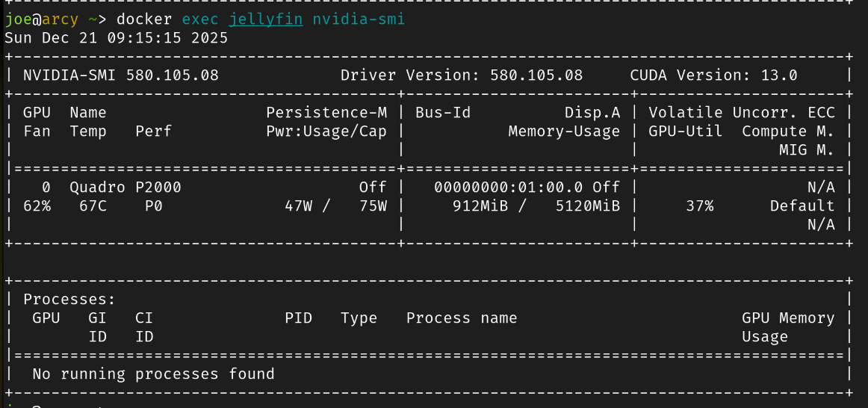Click the Quadro P2000 GPU name

coord(125,188)
